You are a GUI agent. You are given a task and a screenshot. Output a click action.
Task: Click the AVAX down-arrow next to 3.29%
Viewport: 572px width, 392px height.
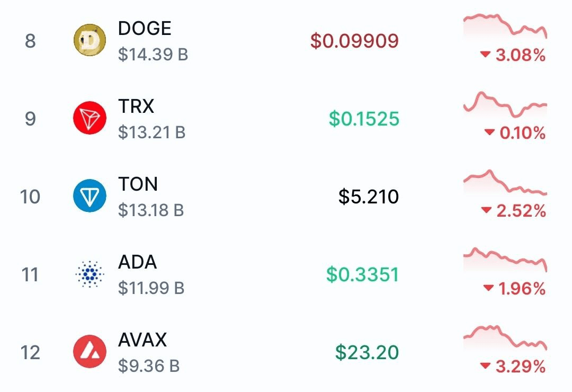(x=485, y=366)
